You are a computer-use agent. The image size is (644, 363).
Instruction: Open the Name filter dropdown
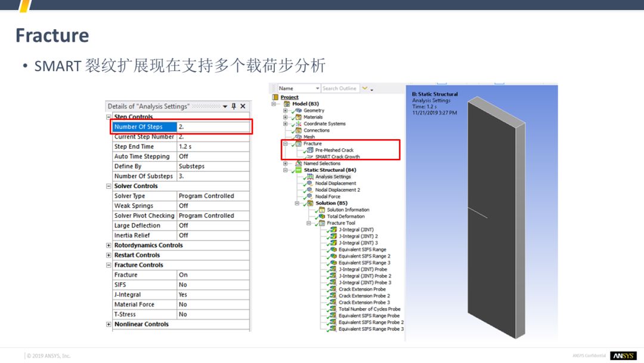(x=317, y=88)
